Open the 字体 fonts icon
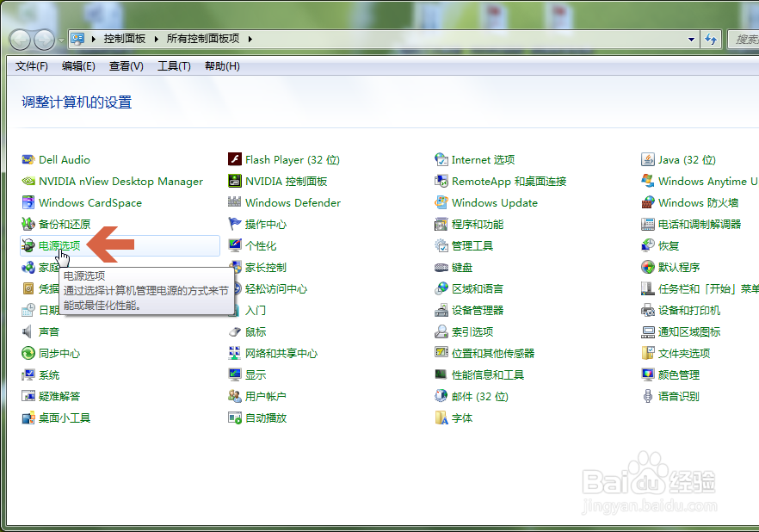759x532 pixels. tap(441, 418)
